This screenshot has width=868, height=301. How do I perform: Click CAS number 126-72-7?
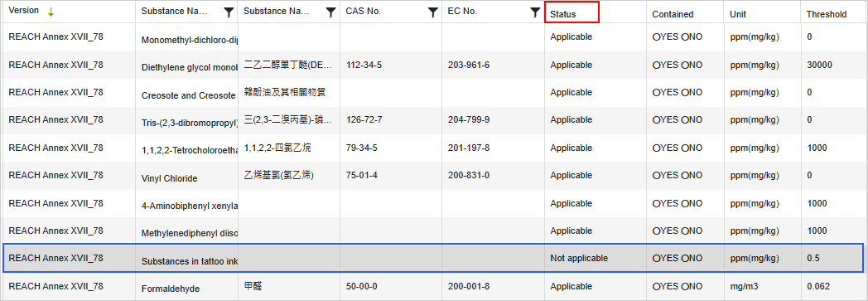pyautogui.click(x=364, y=119)
